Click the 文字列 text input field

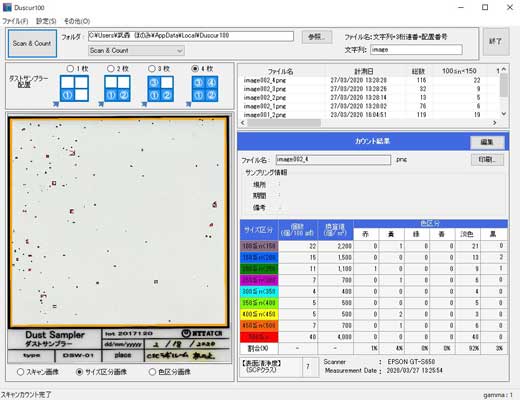[416, 50]
